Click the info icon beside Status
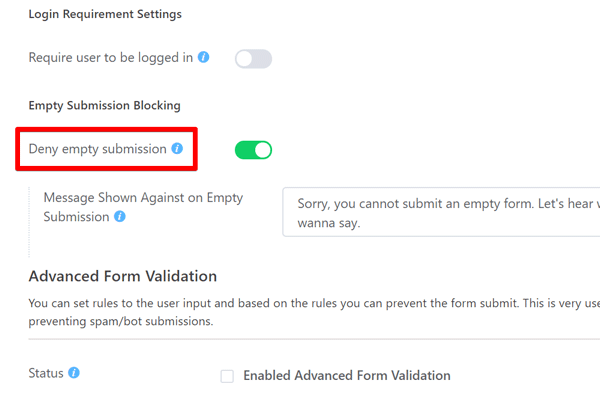 click(74, 373)
